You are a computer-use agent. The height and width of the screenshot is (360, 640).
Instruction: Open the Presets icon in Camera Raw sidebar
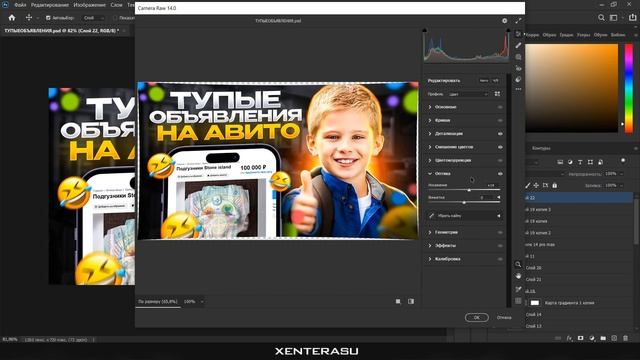tap(518, 79)
